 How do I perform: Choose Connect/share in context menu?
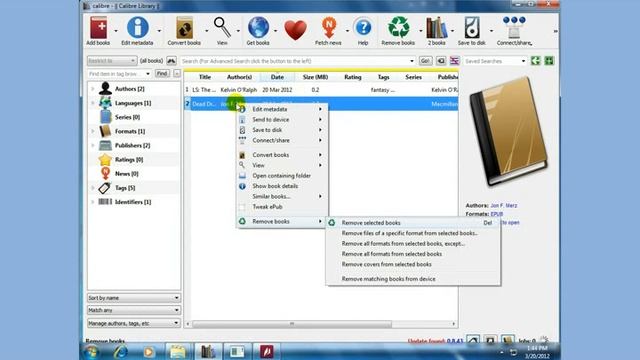point(282,140)
